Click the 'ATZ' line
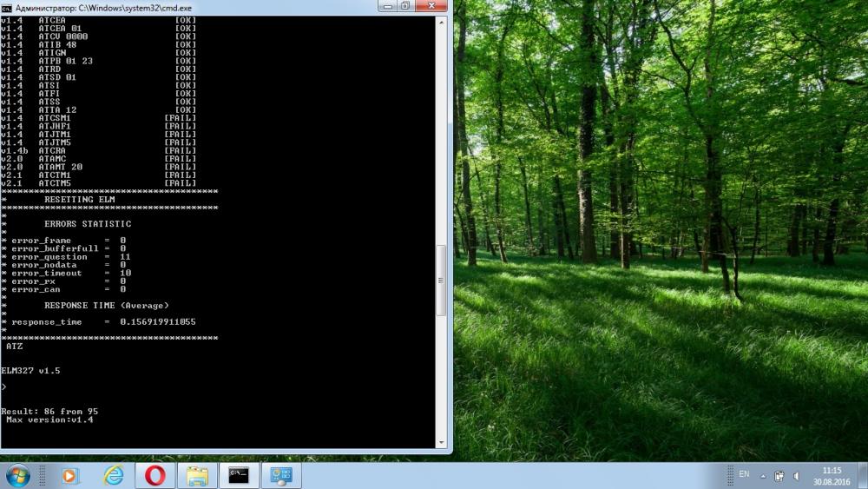This screenshot has width=868, height=489. pyautogui.click(x=15, y=346)
